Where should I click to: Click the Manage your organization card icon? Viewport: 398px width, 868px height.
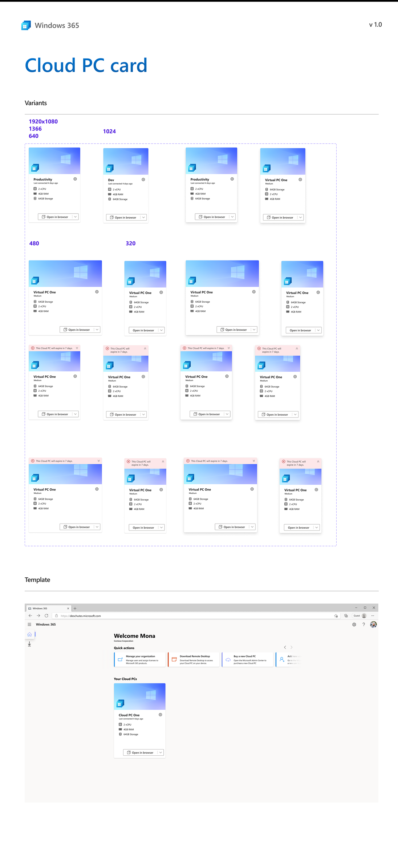point(120,659)
